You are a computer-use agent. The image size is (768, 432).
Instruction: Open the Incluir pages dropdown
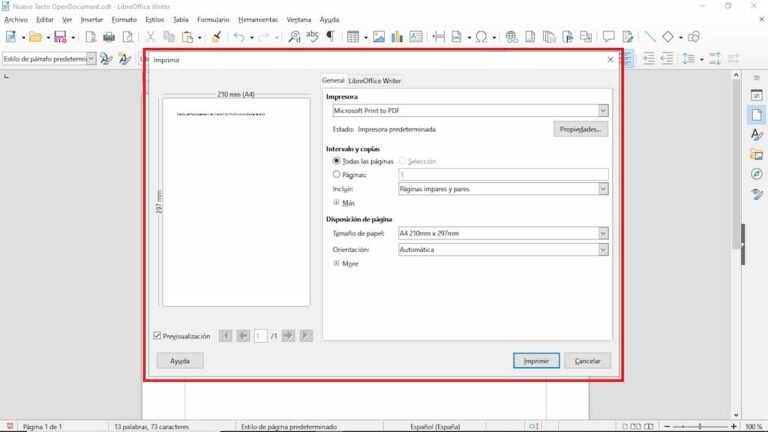coord(503,189)
